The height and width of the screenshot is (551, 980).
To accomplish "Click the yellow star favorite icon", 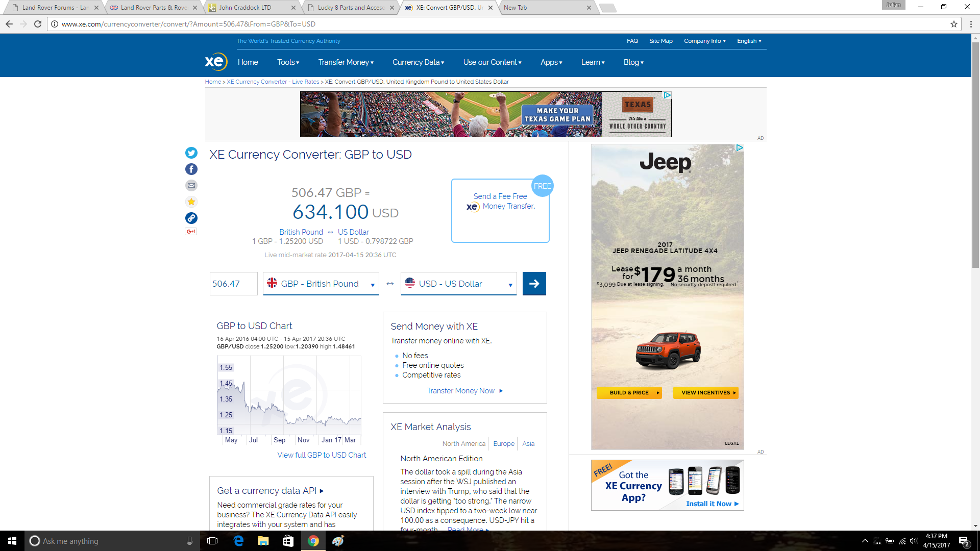I will pyautogui.click(x=191, y=202).
